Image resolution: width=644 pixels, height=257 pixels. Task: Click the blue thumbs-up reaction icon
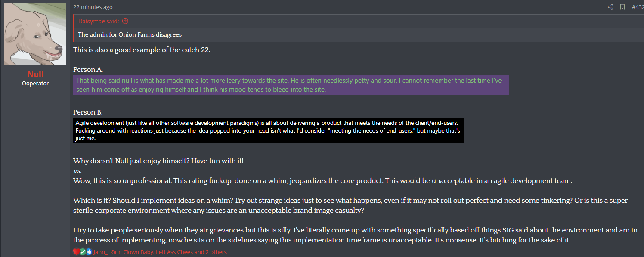(89, 252)
